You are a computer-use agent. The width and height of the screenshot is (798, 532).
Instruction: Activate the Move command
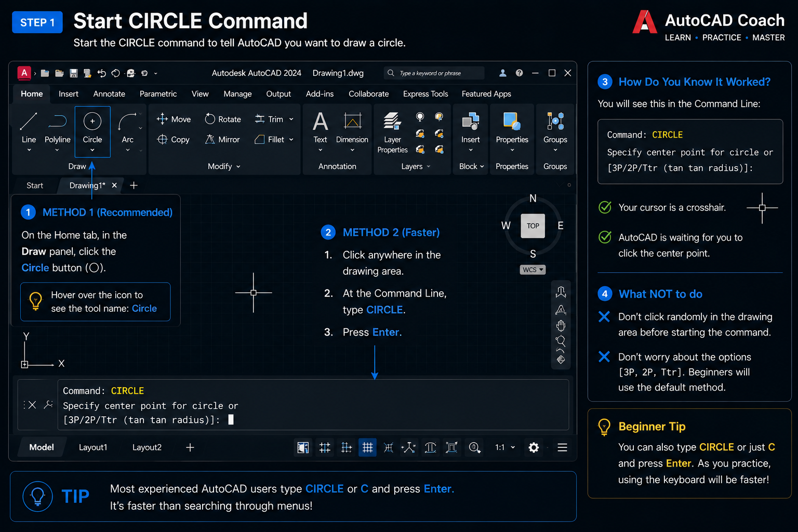tap(174, 119)
